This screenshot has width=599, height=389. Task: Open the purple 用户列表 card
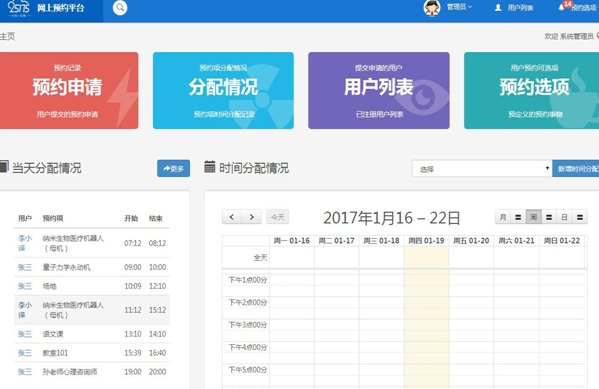[379, 91]
